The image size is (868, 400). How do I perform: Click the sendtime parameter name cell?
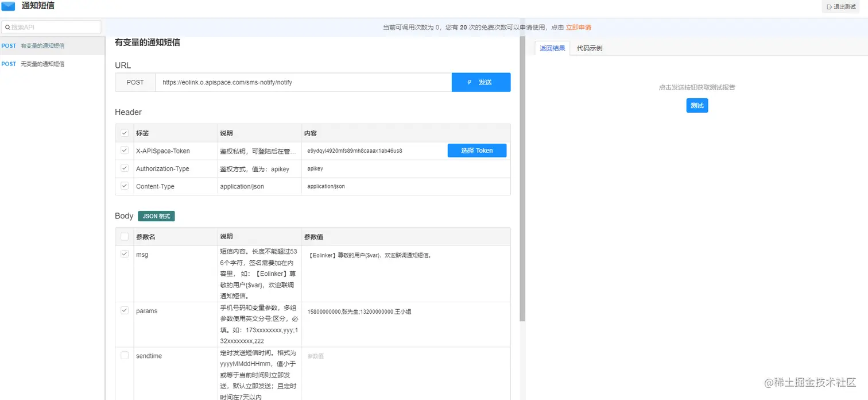click(175, 374)
